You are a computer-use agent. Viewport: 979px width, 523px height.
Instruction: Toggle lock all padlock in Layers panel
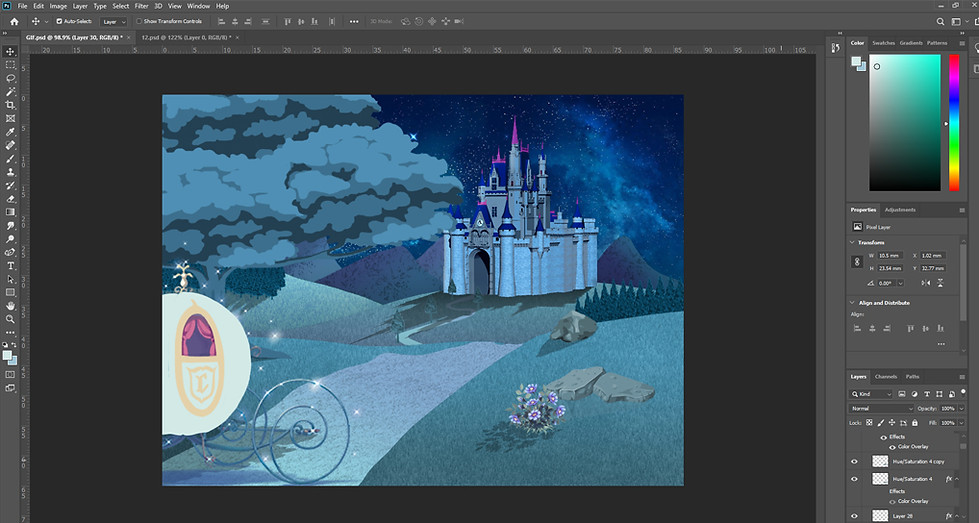[915, 423]
